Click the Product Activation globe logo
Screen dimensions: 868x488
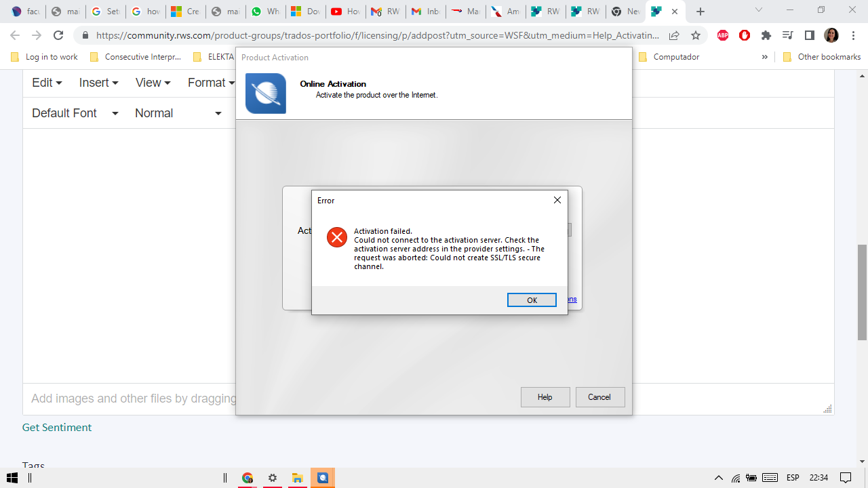coord(265,94)
